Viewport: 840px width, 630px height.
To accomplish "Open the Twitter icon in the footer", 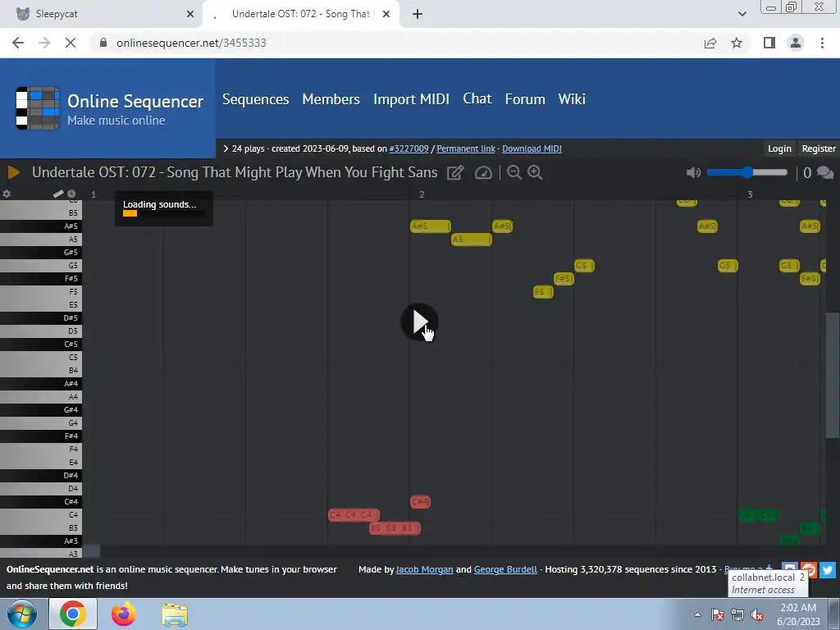I will (x=828, y=569).
